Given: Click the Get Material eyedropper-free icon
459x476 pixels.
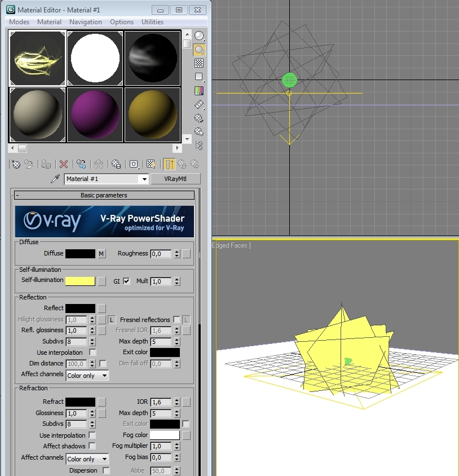Looking at the screenshot, I should click(15, 164).
